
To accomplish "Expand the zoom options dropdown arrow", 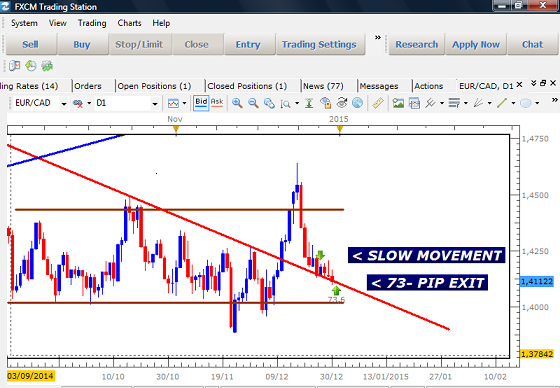I will pos(297,104).
